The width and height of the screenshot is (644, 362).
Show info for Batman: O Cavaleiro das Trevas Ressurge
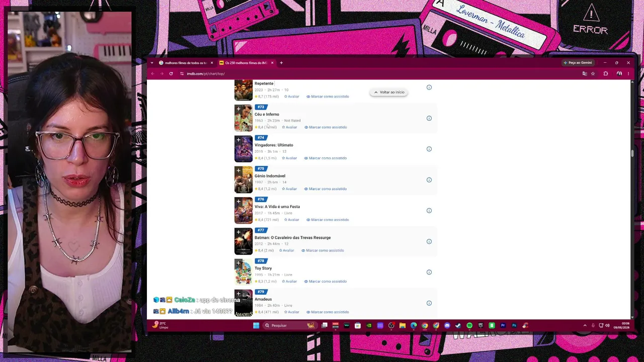coord(429,241)
